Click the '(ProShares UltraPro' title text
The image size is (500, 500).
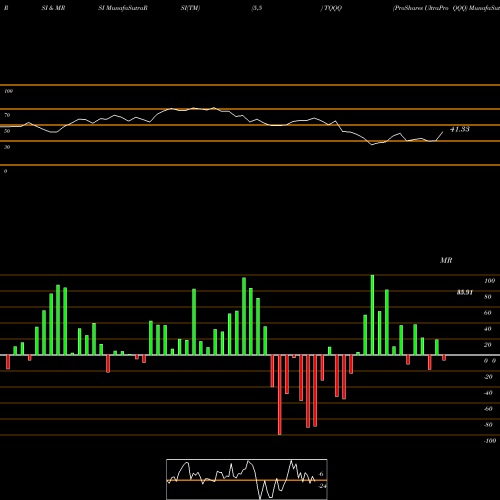[421, 8]
